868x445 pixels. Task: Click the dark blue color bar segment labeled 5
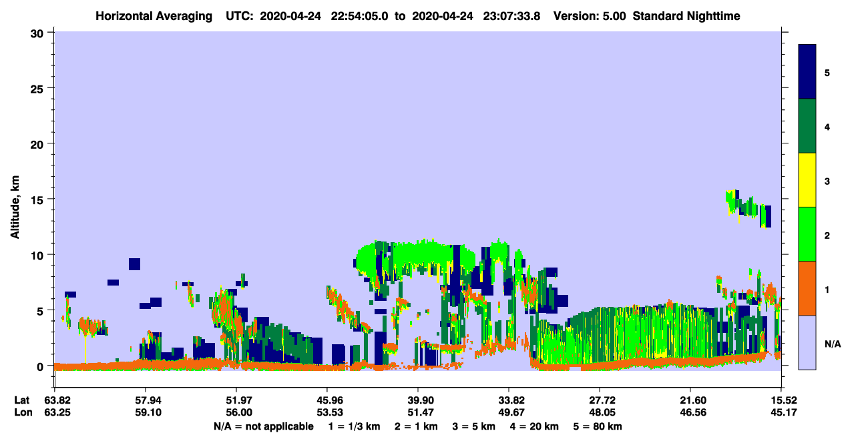807,72
